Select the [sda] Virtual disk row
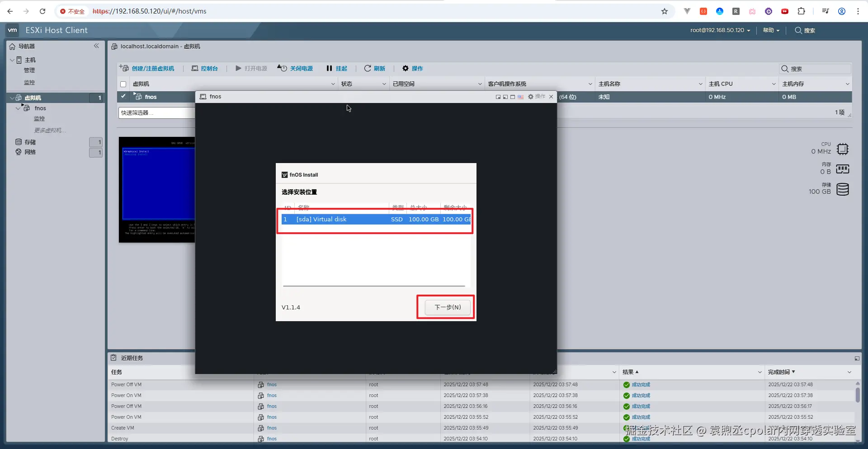Image resolution: width=868 pixels, height=449 pixels. 376,220
